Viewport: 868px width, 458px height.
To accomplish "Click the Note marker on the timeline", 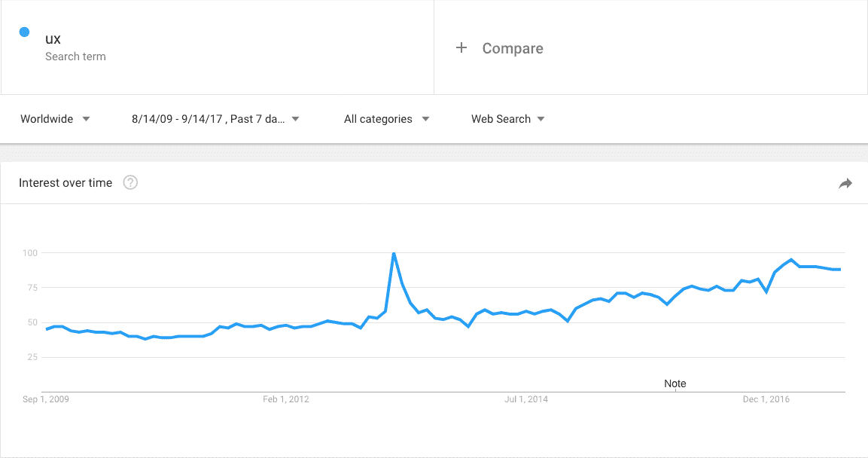I will click(x=675, y=383).
